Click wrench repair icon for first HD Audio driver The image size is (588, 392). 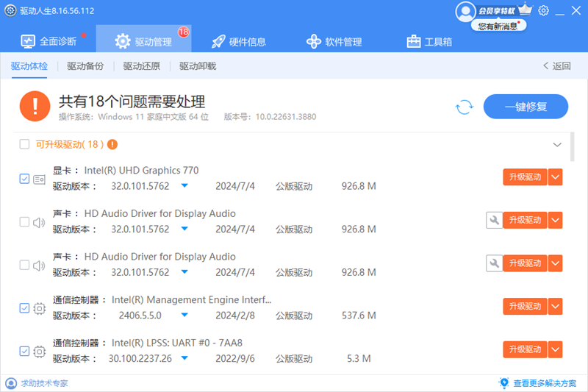click(x=494, y=220)
